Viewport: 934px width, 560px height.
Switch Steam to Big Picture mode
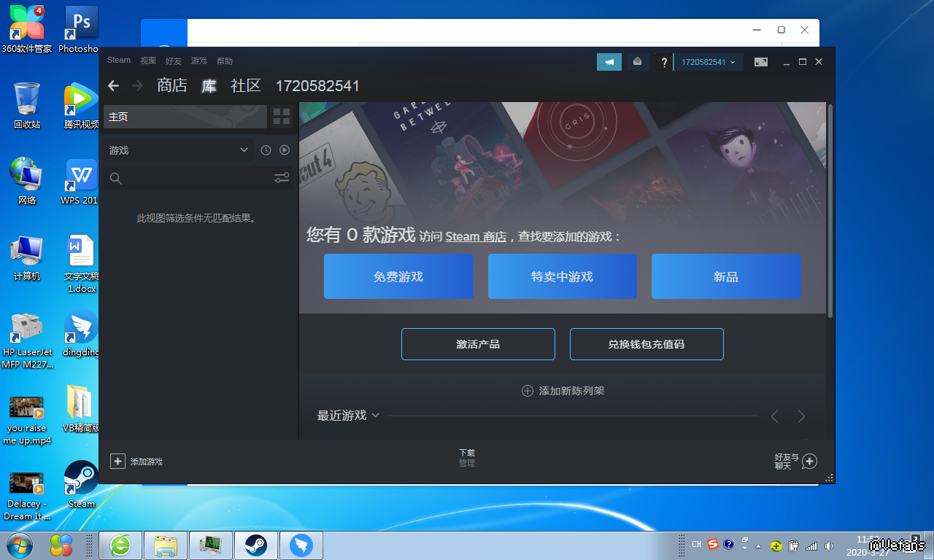pyautogui.click(x=761, y=62)
